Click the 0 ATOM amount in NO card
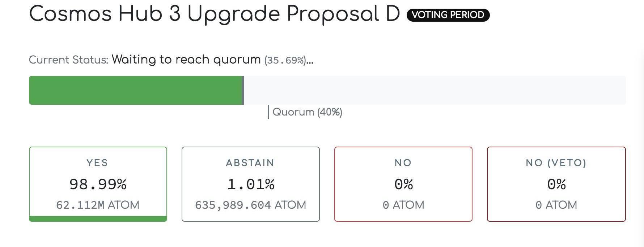The image size is (644, 247). coord(403,205)
